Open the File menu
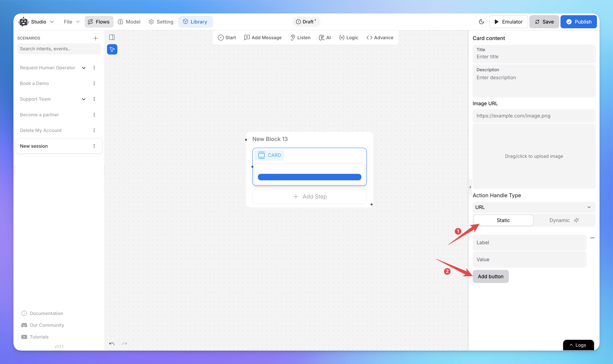613x364 pixels. [72, 22]
